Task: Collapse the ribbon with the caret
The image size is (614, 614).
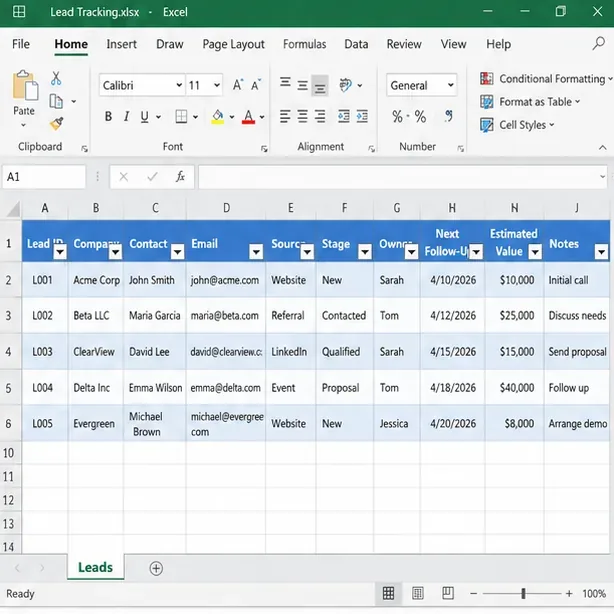Action: (x=603, y=148)
